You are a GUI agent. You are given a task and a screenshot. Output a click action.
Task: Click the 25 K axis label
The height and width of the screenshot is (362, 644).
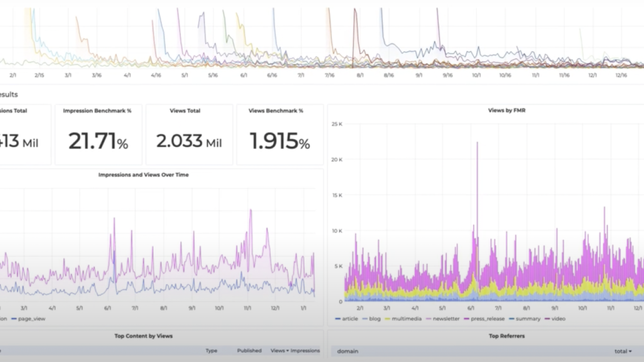point(337,124)
